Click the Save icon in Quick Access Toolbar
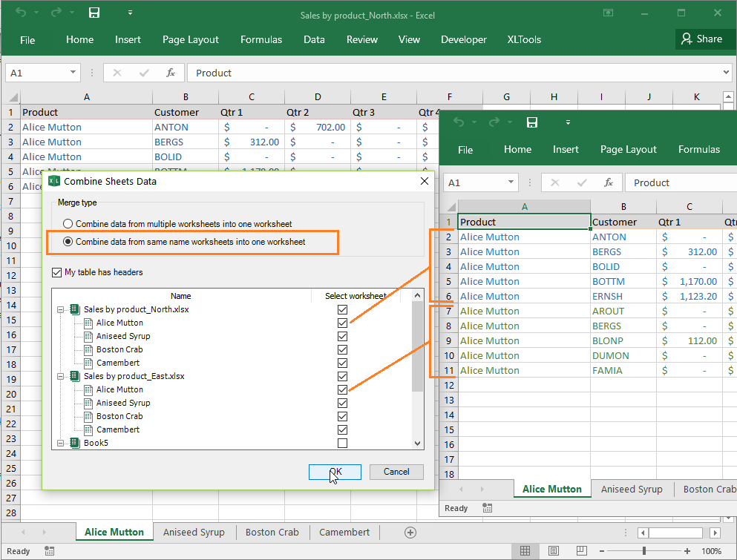This screenshot has width=737, height=560. [94, 13]
